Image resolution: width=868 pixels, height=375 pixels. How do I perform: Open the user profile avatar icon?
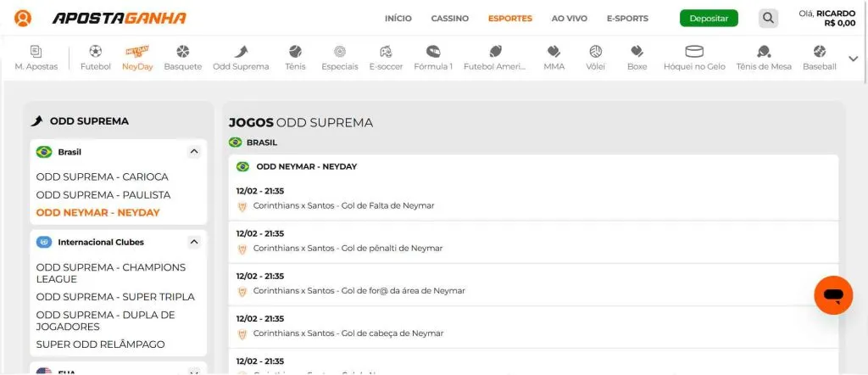[x=23, y=18]
